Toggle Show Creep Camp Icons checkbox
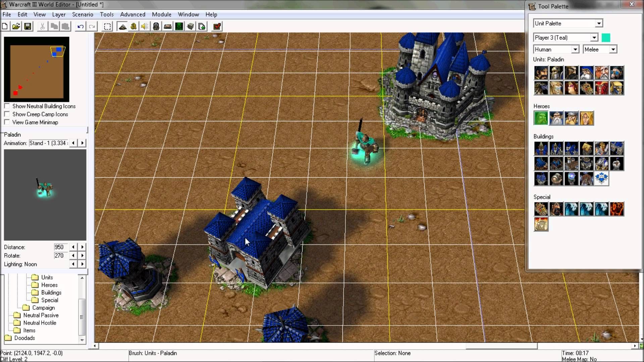This screenshot has height=362, width=644. coord(7,114)
